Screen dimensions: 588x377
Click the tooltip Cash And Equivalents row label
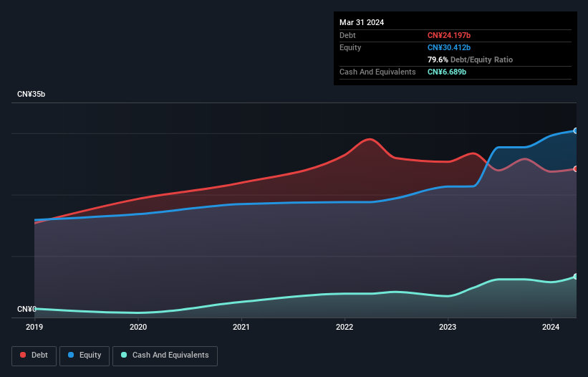tap(377, 72)
